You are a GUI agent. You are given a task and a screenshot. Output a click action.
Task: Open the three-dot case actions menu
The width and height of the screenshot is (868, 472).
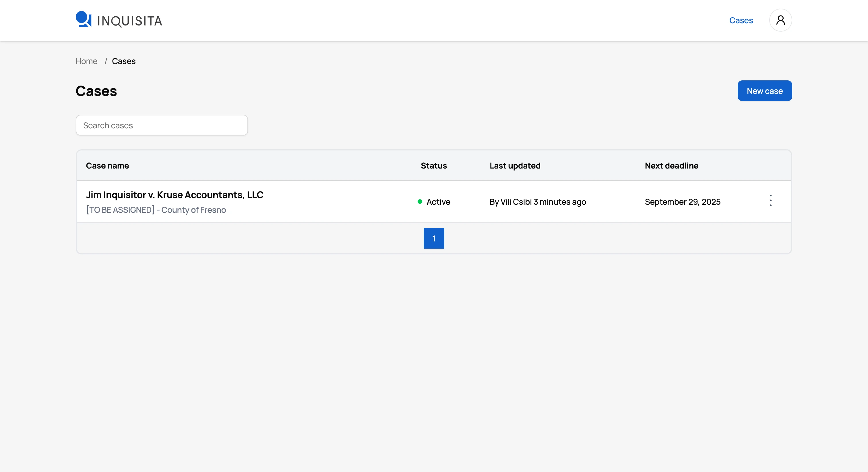[770, 201]
